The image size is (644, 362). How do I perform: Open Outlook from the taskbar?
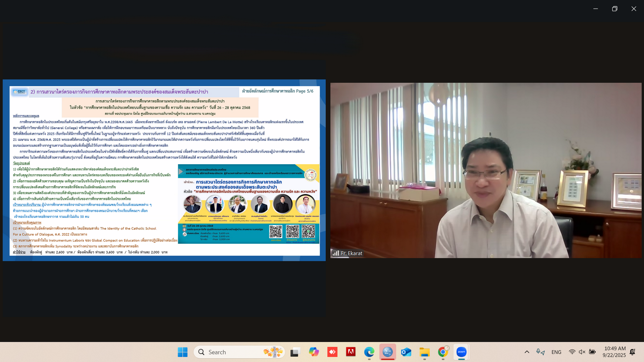coord(406,352)
